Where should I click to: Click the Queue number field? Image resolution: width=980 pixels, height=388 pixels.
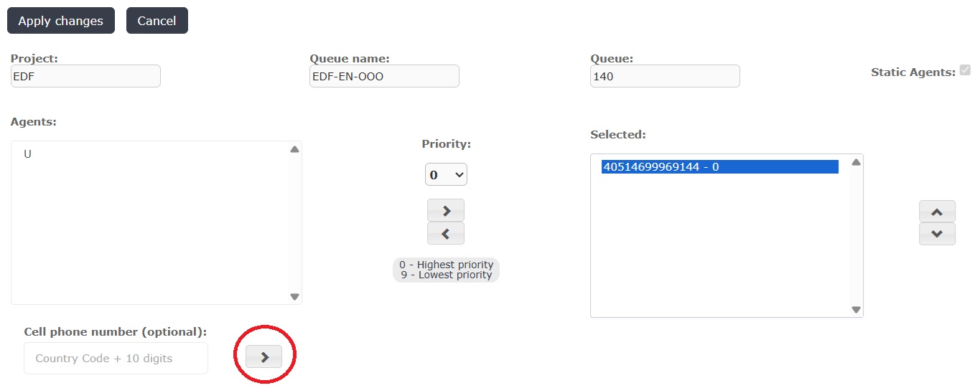(665, 76)
